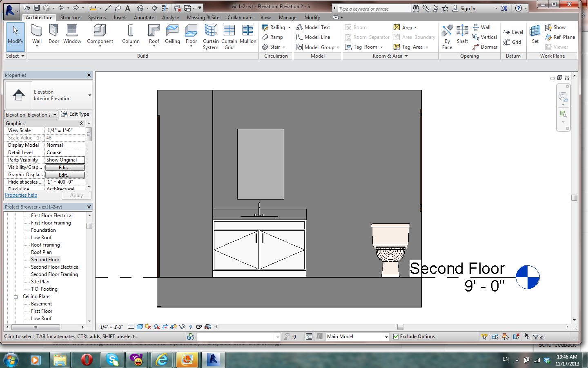Expand the Room & Area panel dropdown
The height and width of the screenshot is (368, 588).
tap(406, 56)
